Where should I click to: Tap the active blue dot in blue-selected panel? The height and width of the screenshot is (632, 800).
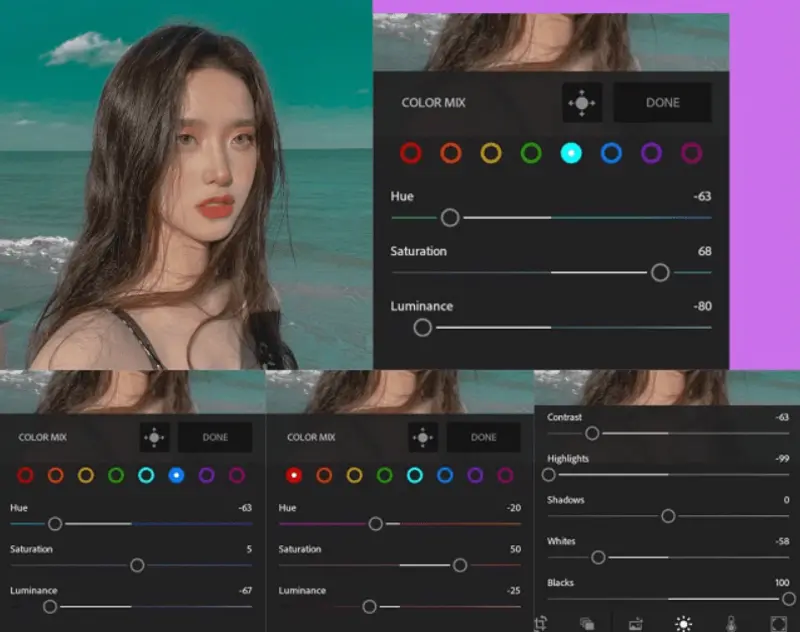pyautogui.click(x=177, y=475)
